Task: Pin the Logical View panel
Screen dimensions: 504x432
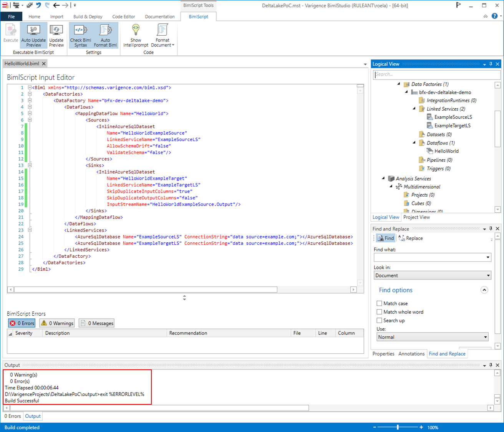Action: (491, 64)
